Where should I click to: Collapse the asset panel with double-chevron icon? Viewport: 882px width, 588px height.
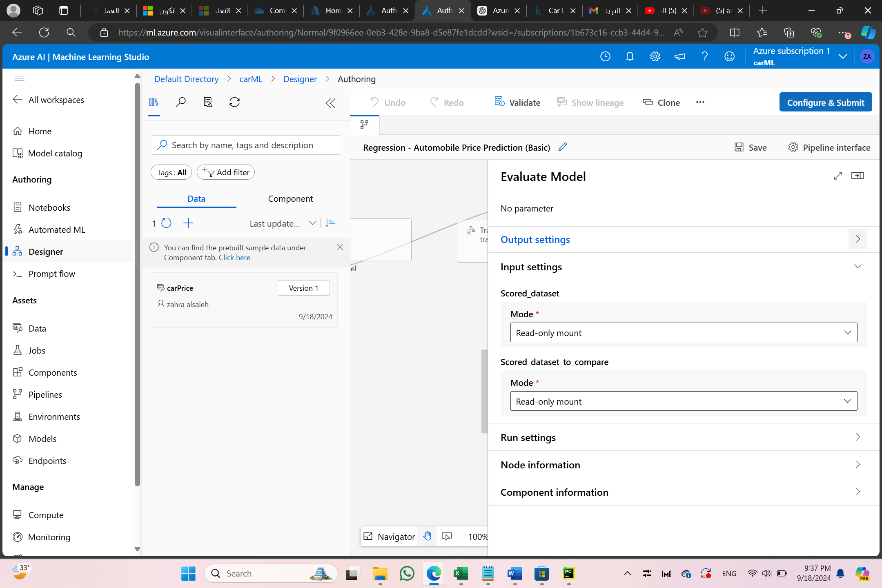330,103
